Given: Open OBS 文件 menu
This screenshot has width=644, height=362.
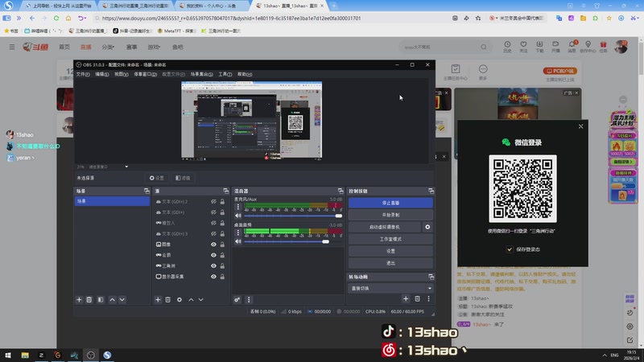Looking at the screenshot, I should (83, 74).
